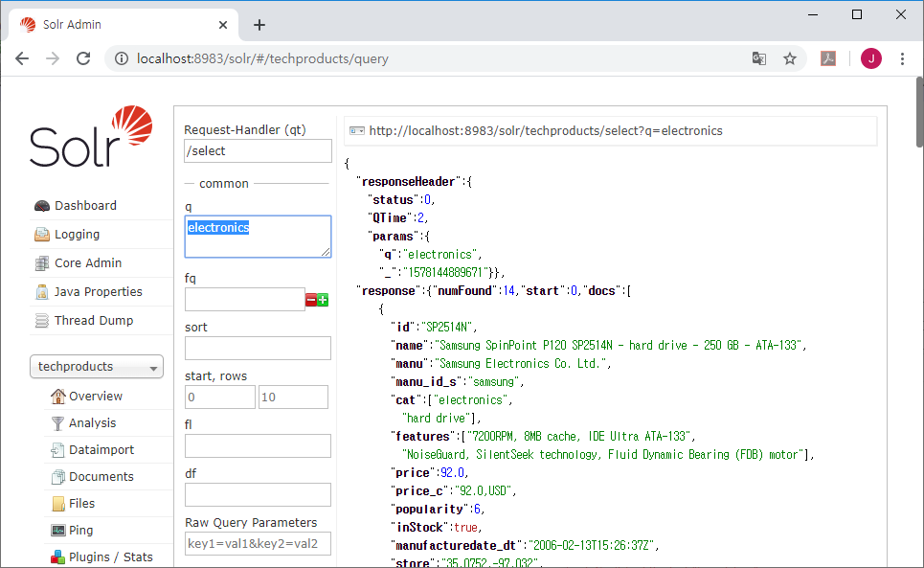
Task: Reload the page
Action: (x=83, y=58)
